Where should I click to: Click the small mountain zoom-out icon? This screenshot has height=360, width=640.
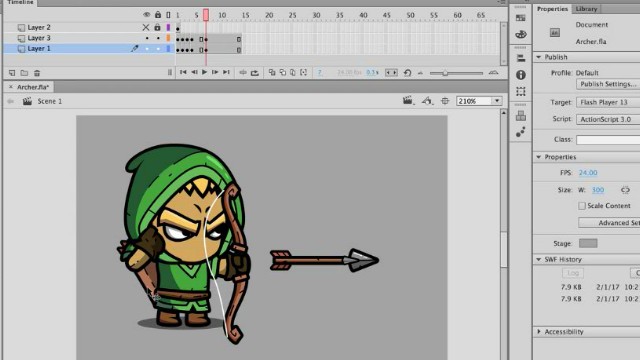click(420, 73)
